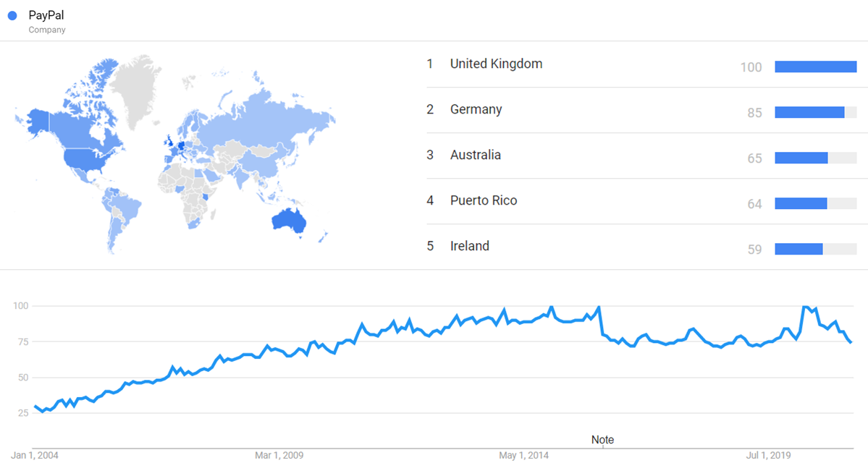868x476 pixels.
Task: Click the blue PayPal legend dot
Action: 12,16
